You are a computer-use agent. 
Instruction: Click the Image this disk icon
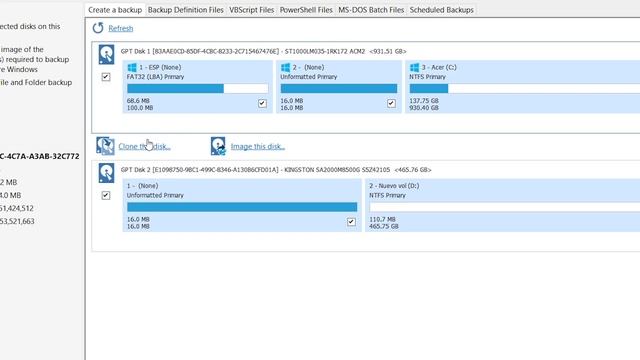(x=218, y=146)
